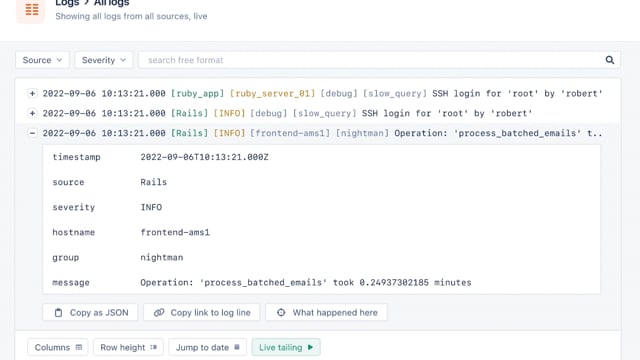Click the Logs breadcrumb link
This screenshot has width=640, height=360.
[x=67, y=3]
